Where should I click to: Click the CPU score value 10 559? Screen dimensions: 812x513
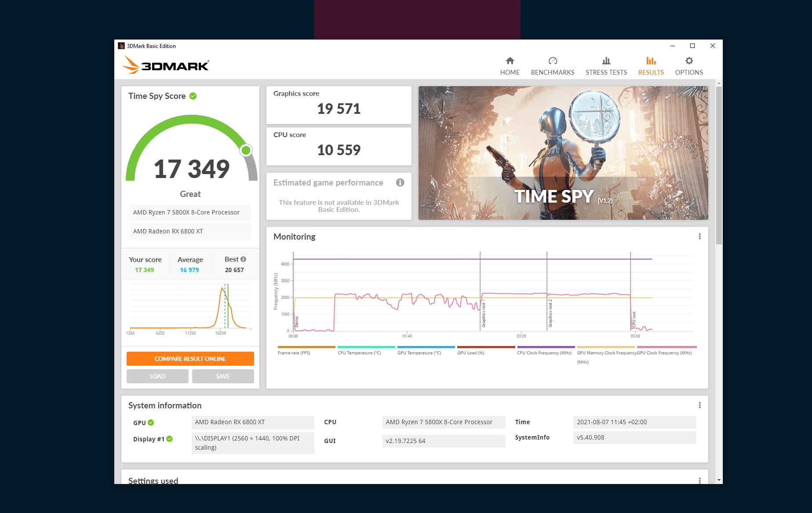[x=339, y=150]
